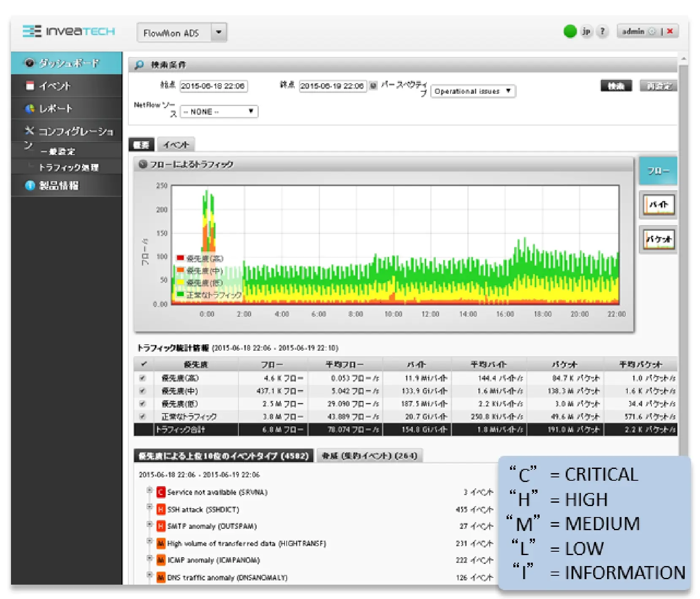Viewport: 700px width, 599px height.
Task: Toggle checkbox for 正常なトラフィック row
Action: [142, 417]
